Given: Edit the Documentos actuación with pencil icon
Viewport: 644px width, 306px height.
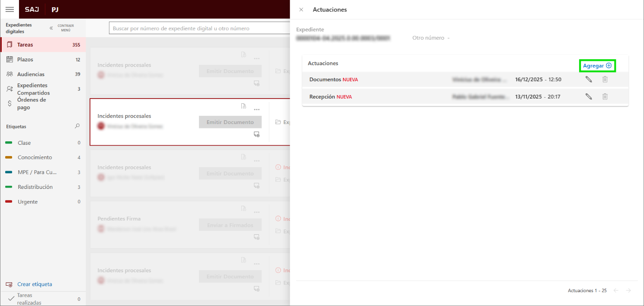Looking at the screenshot, I should pyautogui.click(x=589, y=80).
